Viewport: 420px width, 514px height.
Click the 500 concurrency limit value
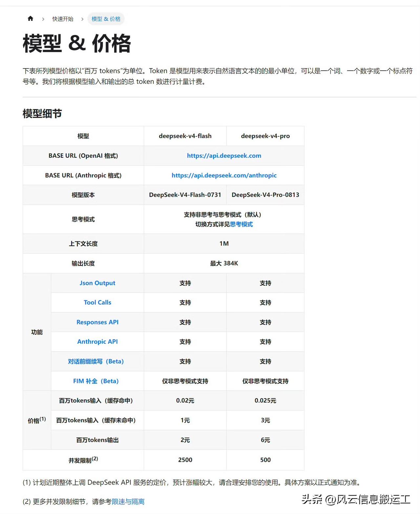click(265, 460)
